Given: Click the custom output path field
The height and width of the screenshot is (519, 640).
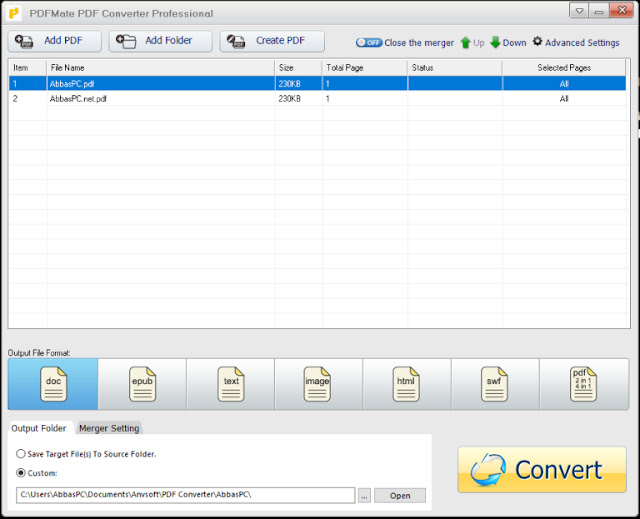Looking at the screenshot, I should click(x=186, y=495).
